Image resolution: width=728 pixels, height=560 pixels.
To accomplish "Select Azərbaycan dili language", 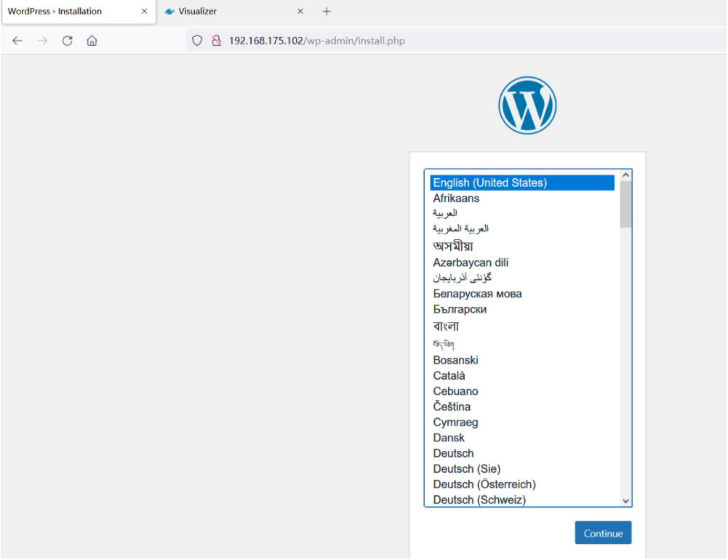I will pyautogui.click(x=522, y=263).
